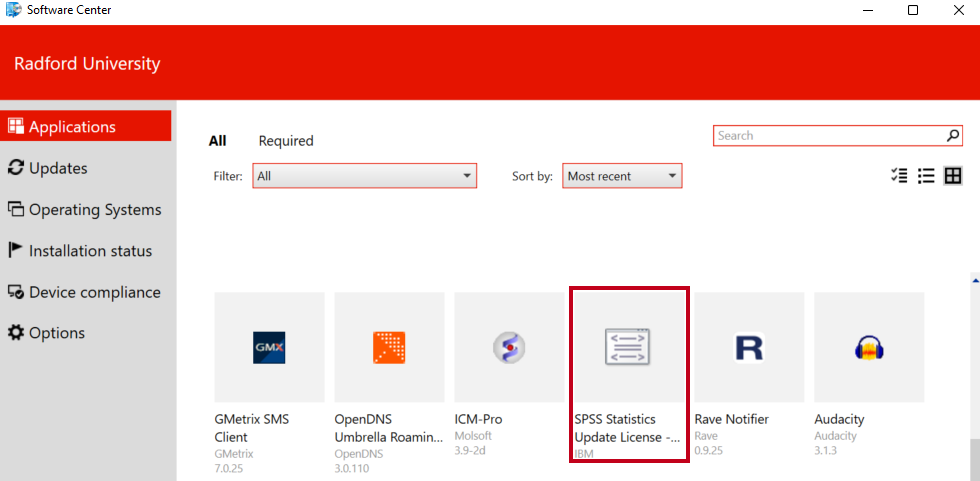This screenshot has width=980, height=481.
Task: Click version "3.0.110" under OpenDNS
Action: (352, 469)
